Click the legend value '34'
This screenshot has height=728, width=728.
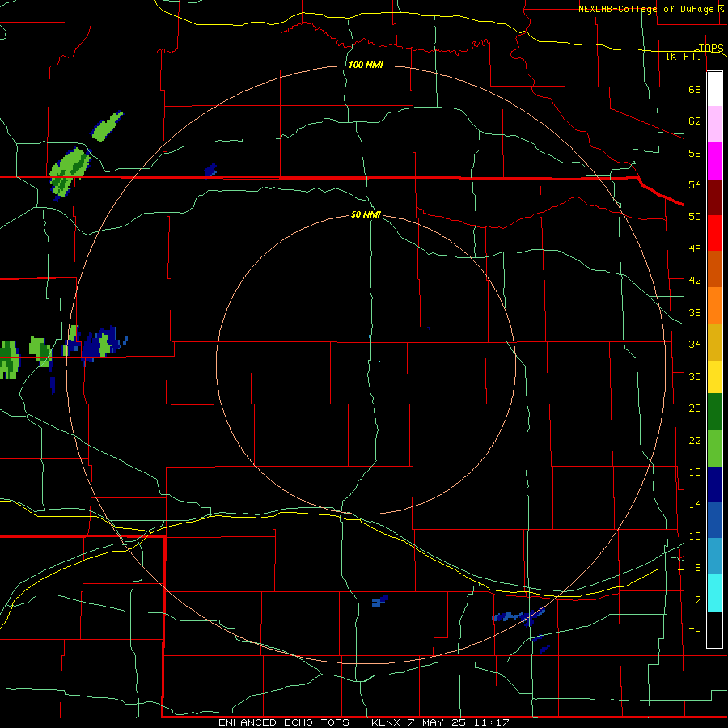tap(695, 345)
